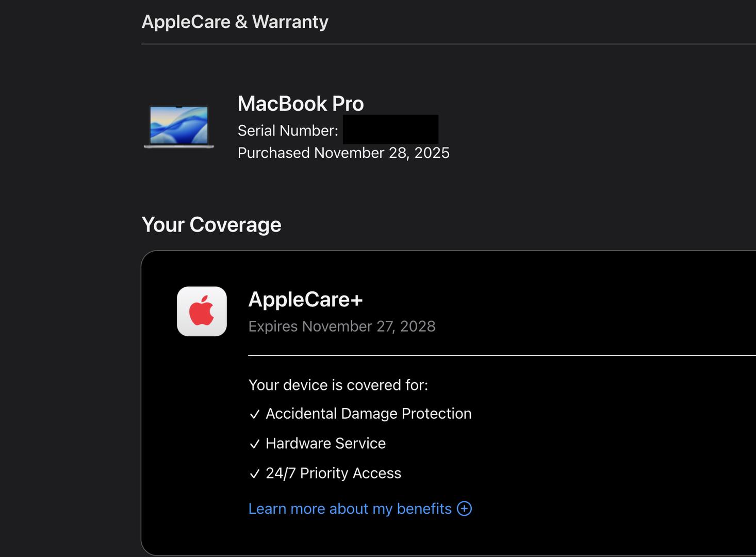The height and width of the screenshot is (557, 756).
Task: Click the Expires November 27, 2028 text
Action: point(342,326)
